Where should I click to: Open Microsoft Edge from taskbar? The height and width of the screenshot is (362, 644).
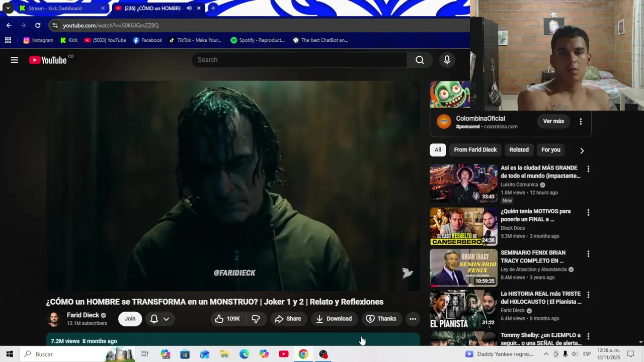pyautogui.click(x=244, y=354)
